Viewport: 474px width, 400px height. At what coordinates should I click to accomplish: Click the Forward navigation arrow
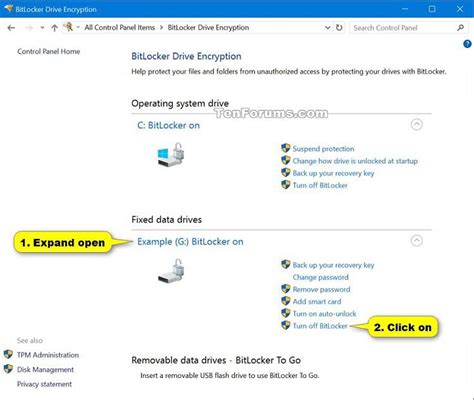tap(29, 28)
